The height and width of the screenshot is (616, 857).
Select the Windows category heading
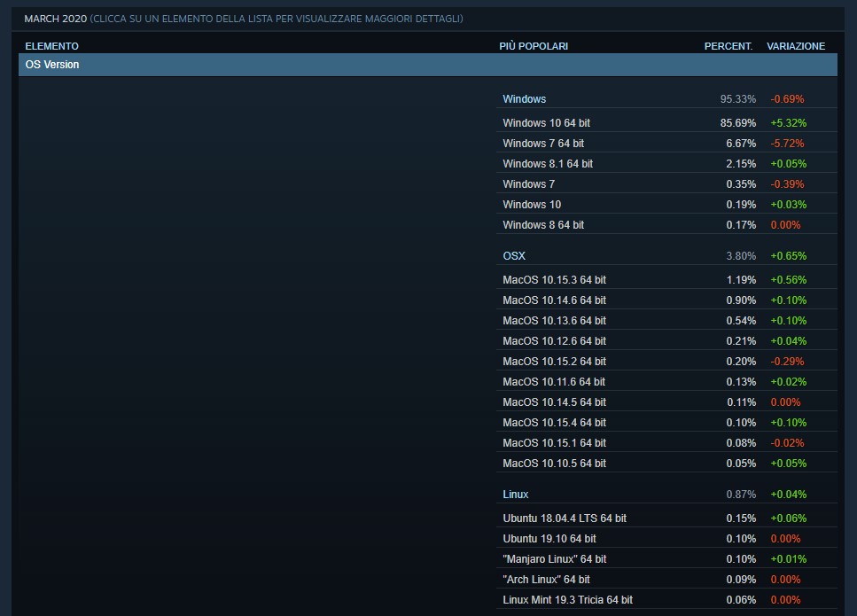(524, 99)
